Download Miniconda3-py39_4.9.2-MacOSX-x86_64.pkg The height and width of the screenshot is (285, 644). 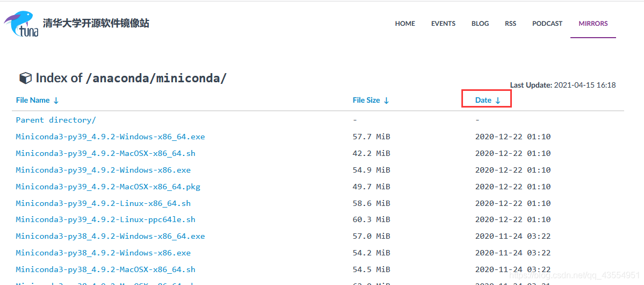108,187
